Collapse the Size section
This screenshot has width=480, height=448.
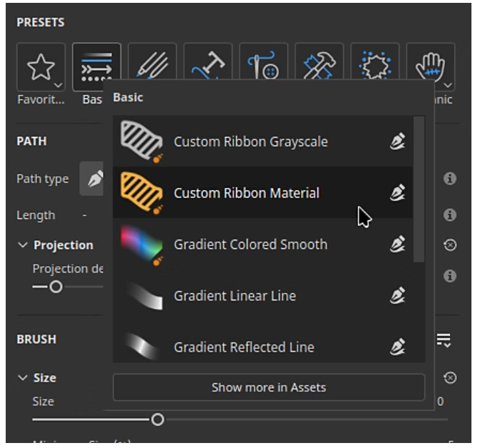coord(23,378)
